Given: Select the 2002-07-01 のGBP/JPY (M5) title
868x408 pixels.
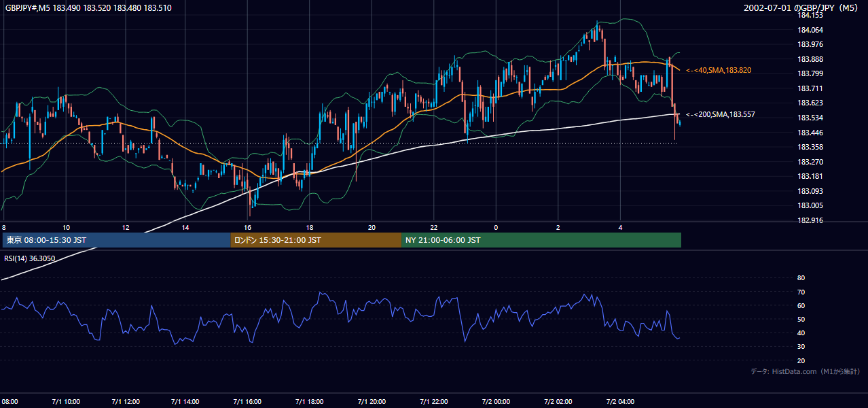Looking at the screenshot, I should [802, 8].
